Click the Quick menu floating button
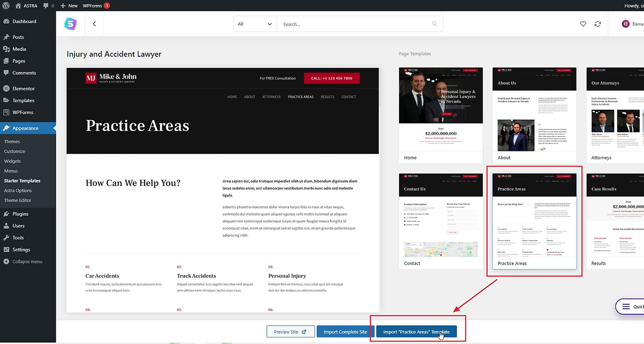Screen dimensions: 644x344 630,307
